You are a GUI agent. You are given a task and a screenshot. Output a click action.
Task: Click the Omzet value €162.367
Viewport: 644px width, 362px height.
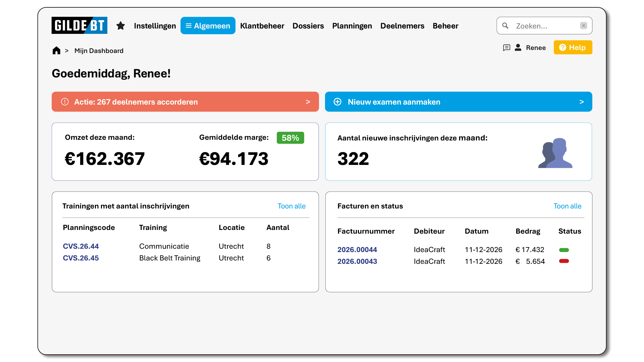coord(105,159)
